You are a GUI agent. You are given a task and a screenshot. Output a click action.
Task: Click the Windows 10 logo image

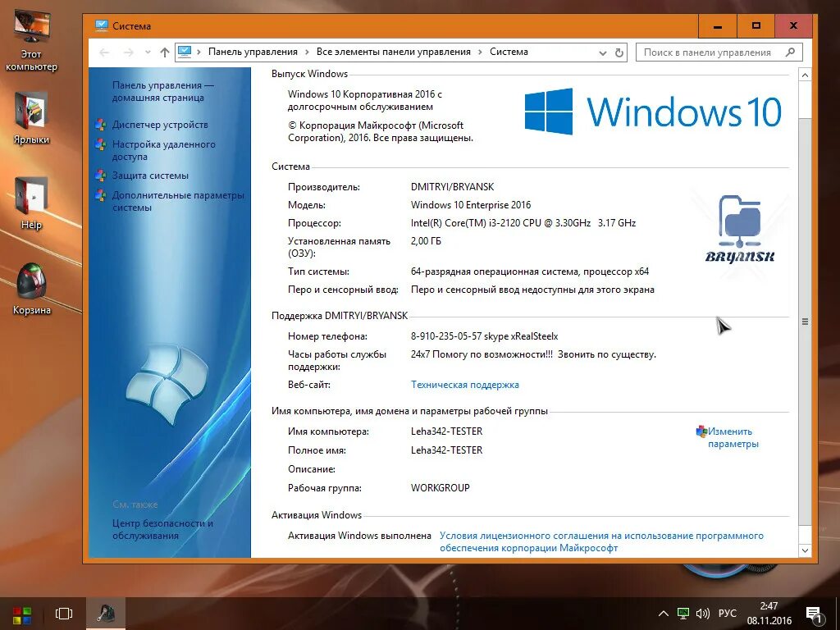click(652, 112)
